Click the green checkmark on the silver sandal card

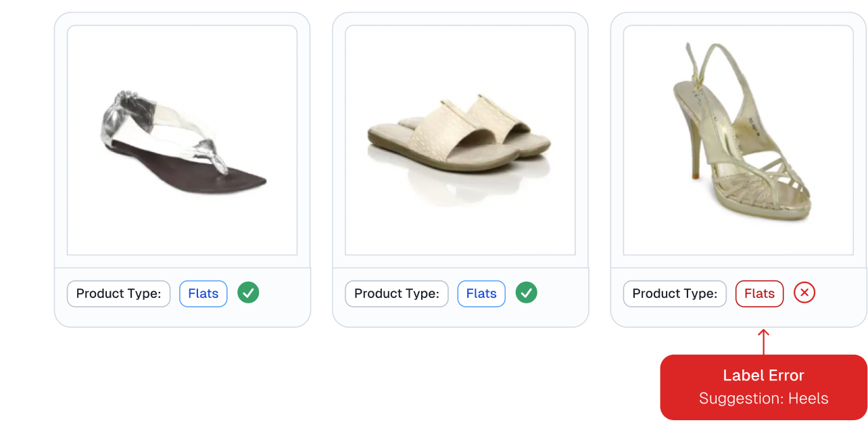pos(249,293)
